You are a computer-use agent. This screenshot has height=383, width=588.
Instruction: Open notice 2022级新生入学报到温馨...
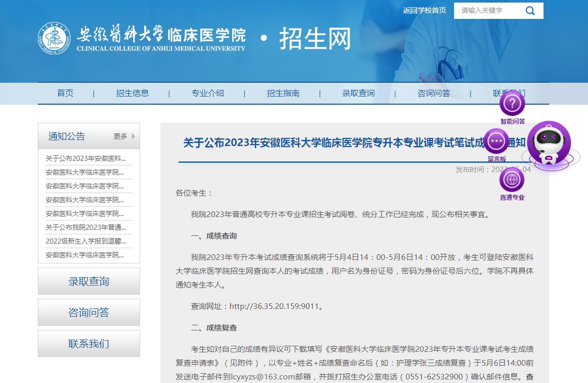(86, 241)
